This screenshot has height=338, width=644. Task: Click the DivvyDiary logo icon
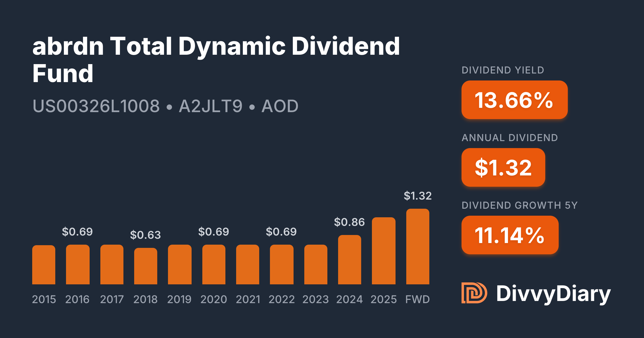(x=474, y=293)
